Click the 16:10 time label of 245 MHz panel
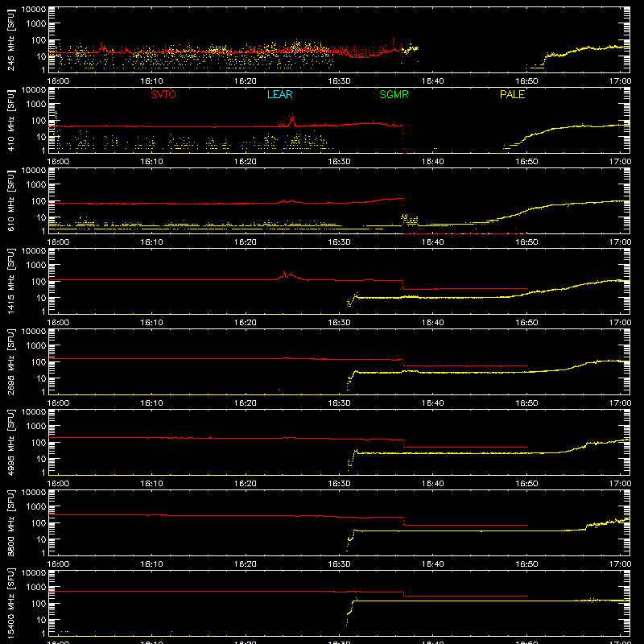The image size is (644, 644). pos(151,81)
